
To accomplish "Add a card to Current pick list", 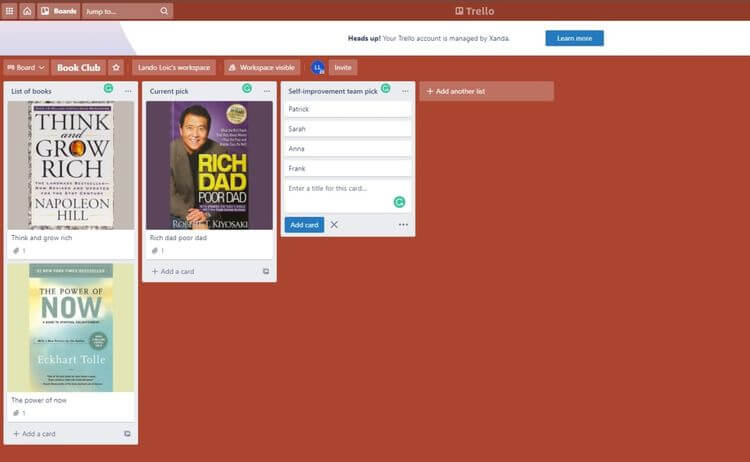I will click(x=173, y=271).
